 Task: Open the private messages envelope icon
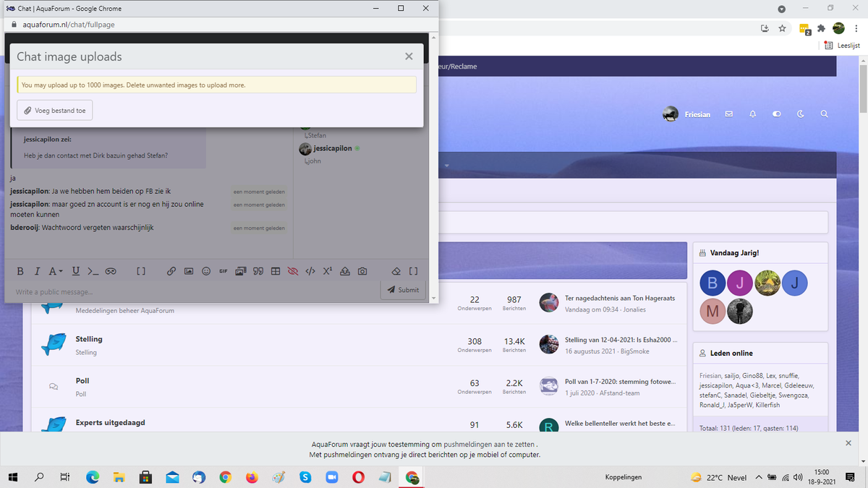tap(729, 114)
